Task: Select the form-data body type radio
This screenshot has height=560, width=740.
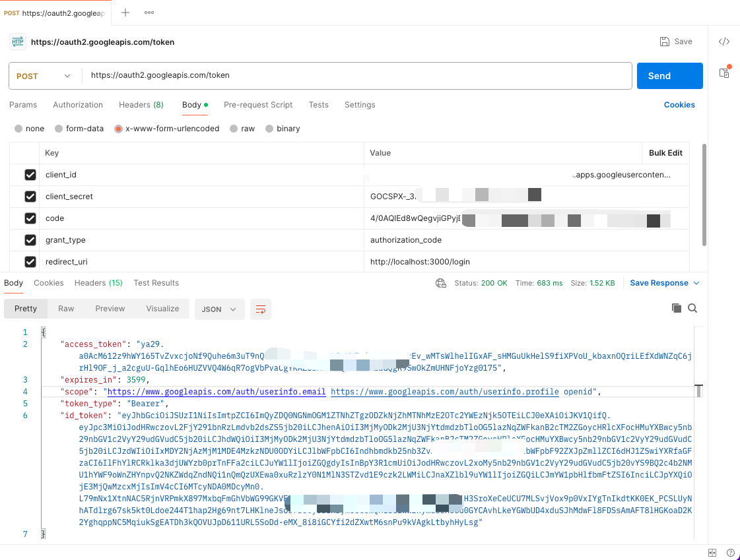Action: pos(59,129)
